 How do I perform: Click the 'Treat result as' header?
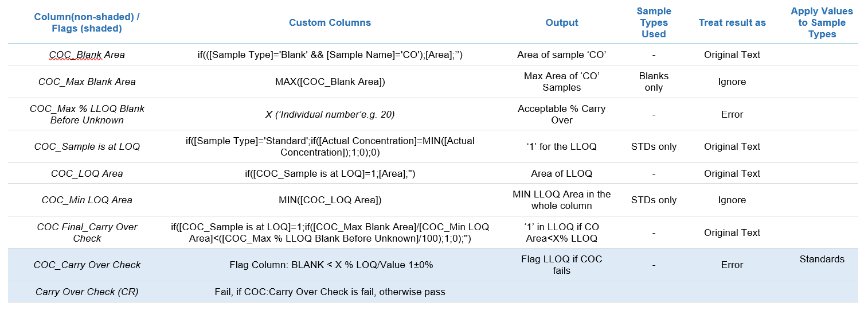pos(732,23)
